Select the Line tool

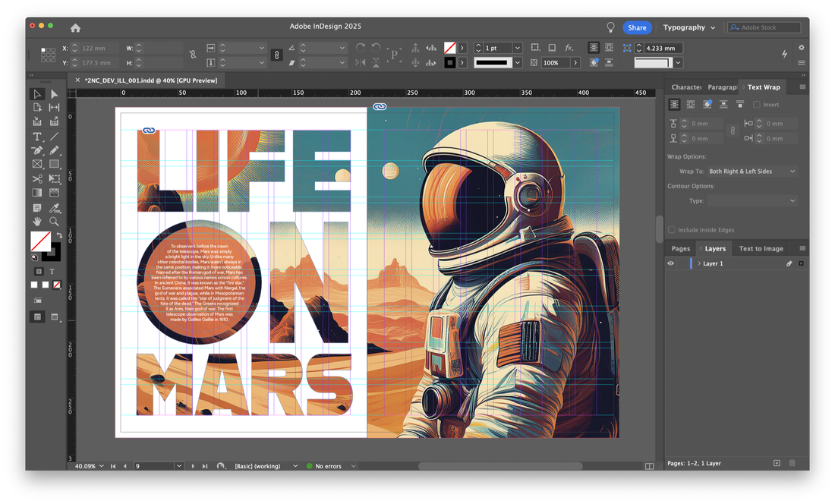coord(55,137)
